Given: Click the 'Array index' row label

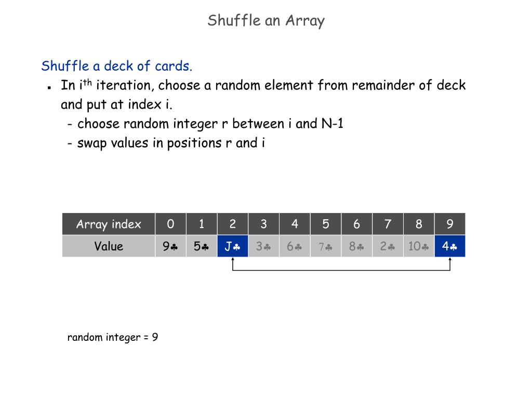Looking at the screenshot, I should (109, 224).
